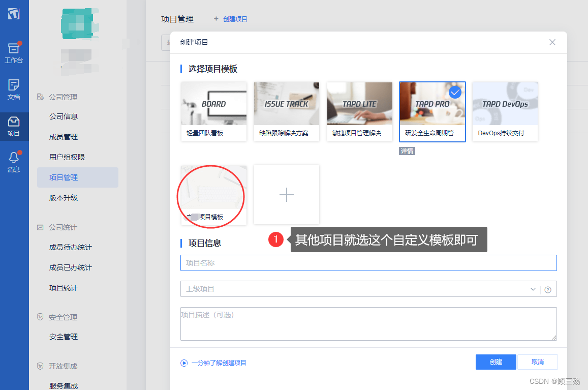Viewport: 588px width, 390px height.
Task: Select 项目管理 in sidebar menu
Action: [78, 177]
